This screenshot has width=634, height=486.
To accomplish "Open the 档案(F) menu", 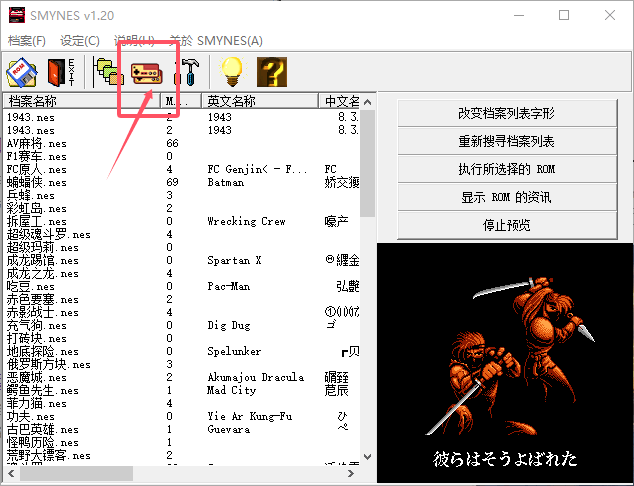I will point(27,40).
